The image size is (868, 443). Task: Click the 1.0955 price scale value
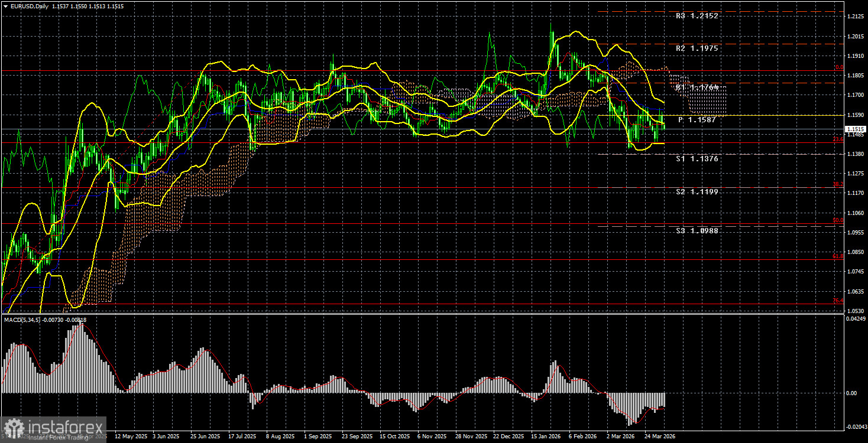856,233
